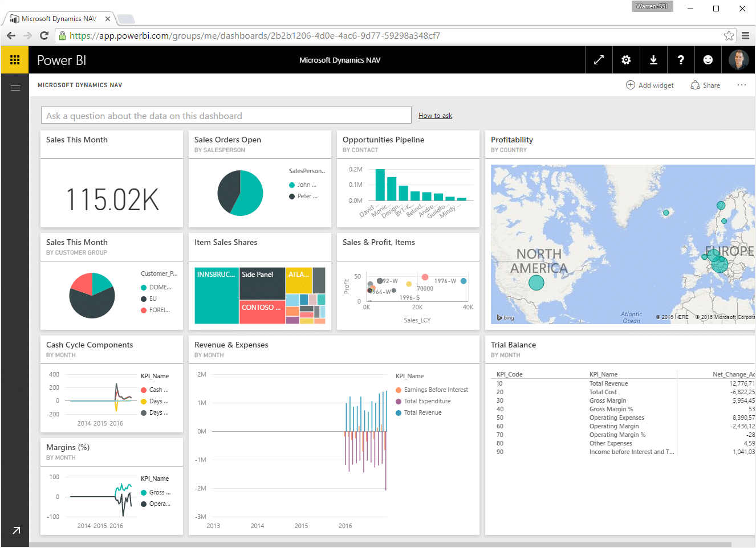The height and width of the screenshot is (548, 756).
Task: Click the Warren-SSI user label
Action: (652, 6)
